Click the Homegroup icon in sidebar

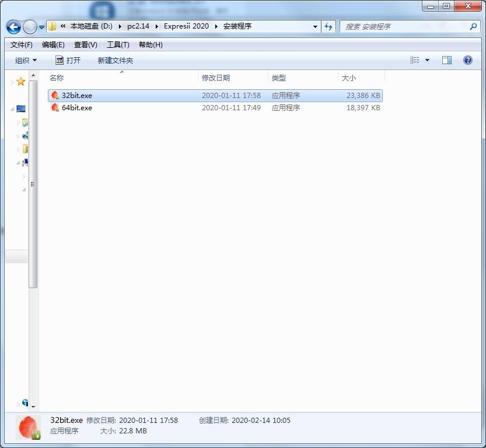(x=25, y=136)
